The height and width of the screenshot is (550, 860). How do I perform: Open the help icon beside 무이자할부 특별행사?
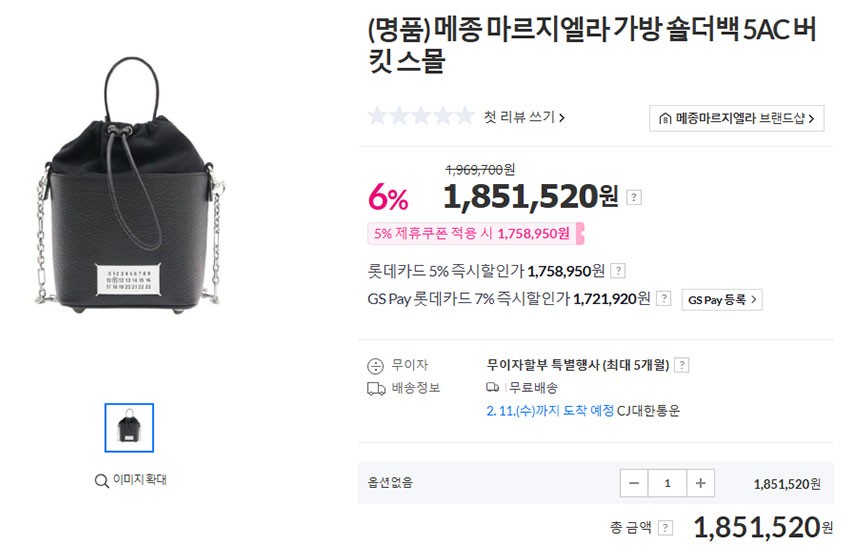(x=682, y=366)
